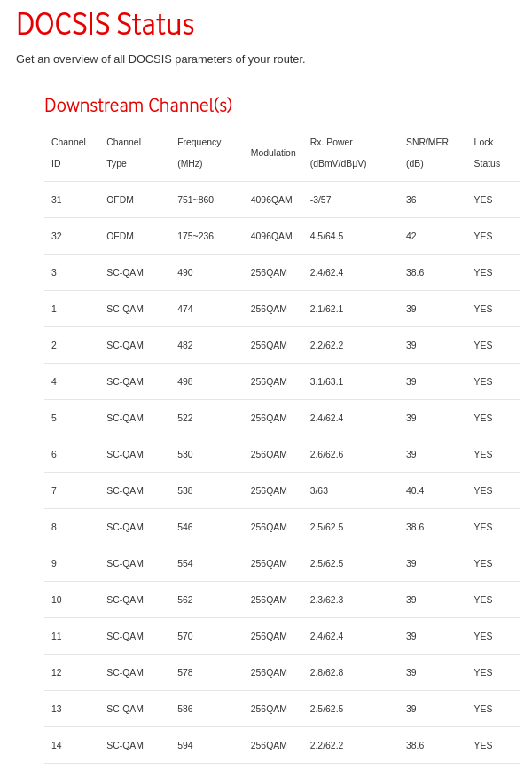Click the Frequency (MHz) column header
Viewport: 532px width, 769px height.
(199, 153)
